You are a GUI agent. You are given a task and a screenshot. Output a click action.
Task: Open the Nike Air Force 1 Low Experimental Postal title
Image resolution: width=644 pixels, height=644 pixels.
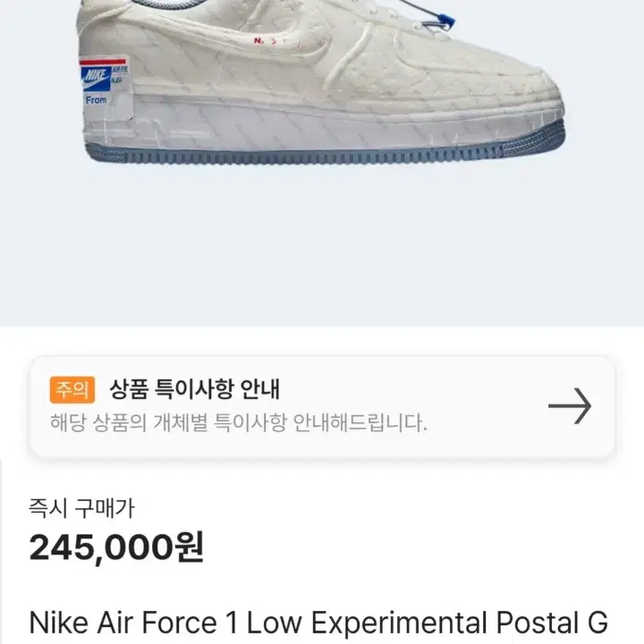click(318, 623)
